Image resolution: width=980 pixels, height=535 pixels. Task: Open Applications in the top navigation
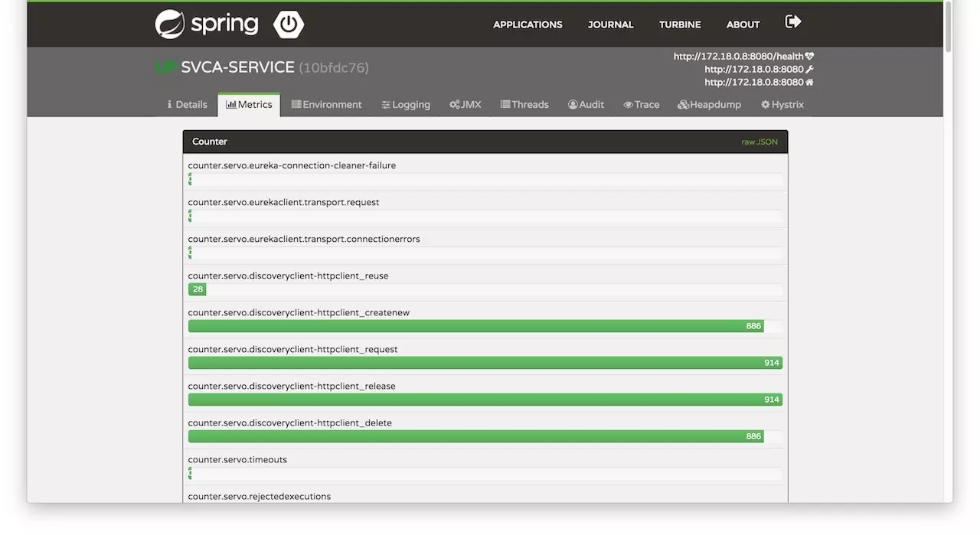tap(528, 24)
